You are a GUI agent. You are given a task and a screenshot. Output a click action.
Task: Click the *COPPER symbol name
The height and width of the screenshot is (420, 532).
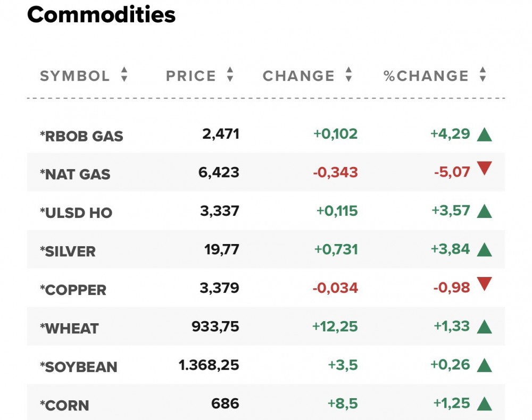73,290
